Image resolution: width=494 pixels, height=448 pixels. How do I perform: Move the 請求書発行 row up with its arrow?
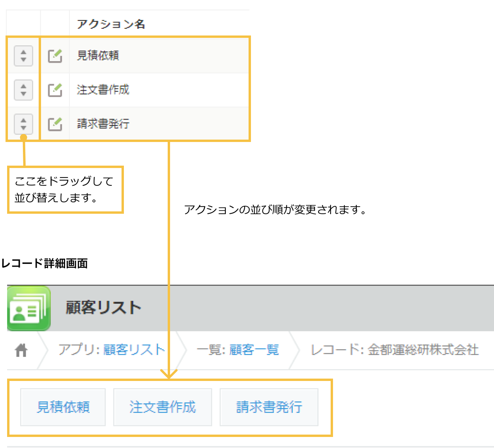(23, 121)
